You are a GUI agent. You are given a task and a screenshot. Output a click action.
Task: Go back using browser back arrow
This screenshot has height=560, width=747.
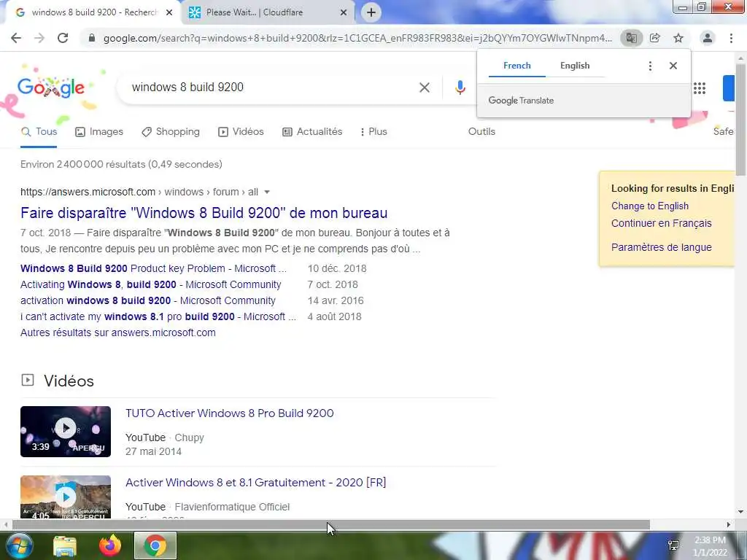coord(16,38)
